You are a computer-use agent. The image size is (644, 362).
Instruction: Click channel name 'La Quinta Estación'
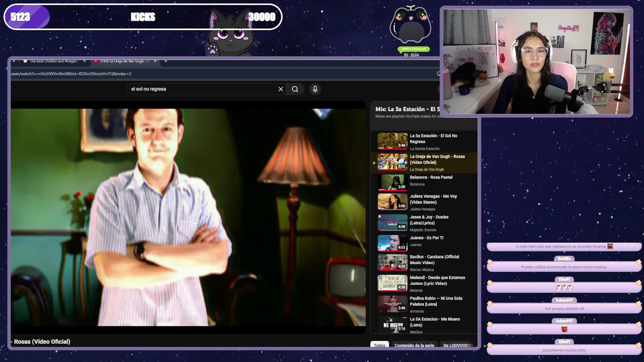coord(425,149)
